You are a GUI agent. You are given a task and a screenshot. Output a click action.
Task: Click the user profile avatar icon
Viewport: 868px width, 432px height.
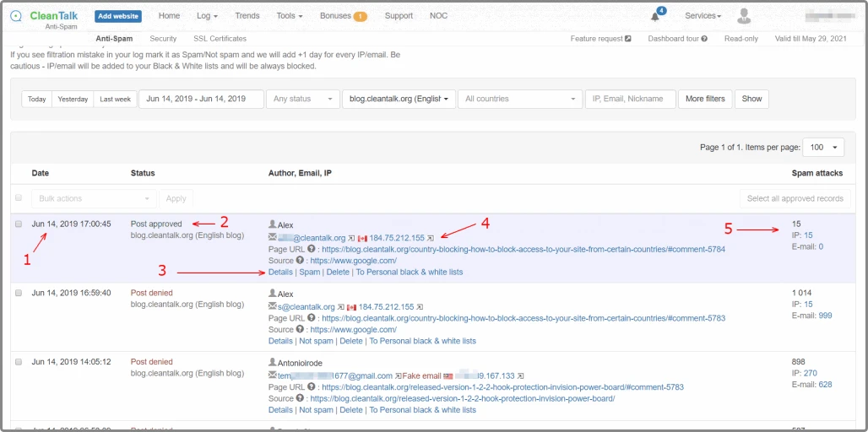744,16
